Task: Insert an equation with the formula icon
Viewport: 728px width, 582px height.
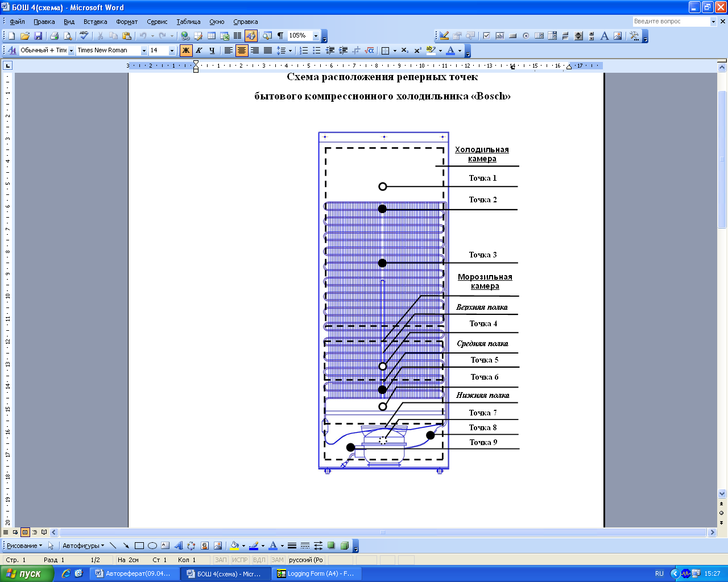Action: pos(369,51)
